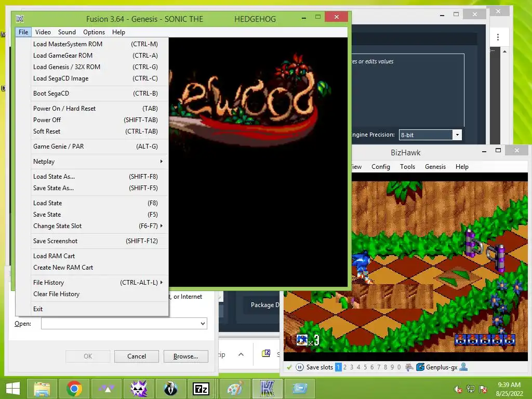The image size is (532, 399).
Task: Open the spiky purple monster app on taskbar
Action: pyautogui.click(x=139, y=389)
